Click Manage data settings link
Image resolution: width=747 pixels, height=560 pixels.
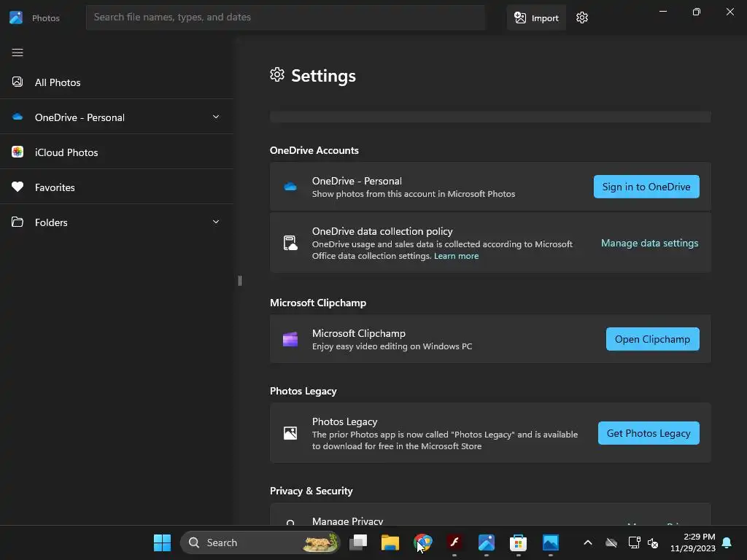tap(649, 243)
